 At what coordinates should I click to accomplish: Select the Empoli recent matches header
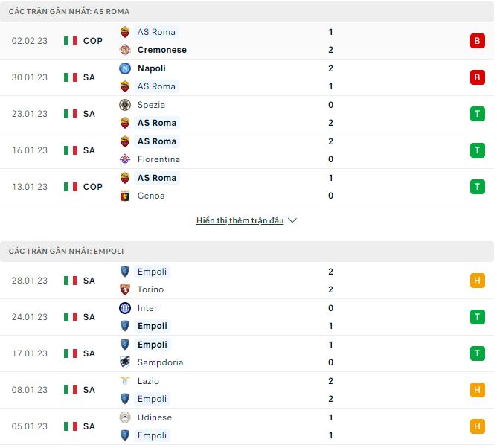tap(66, 252)
